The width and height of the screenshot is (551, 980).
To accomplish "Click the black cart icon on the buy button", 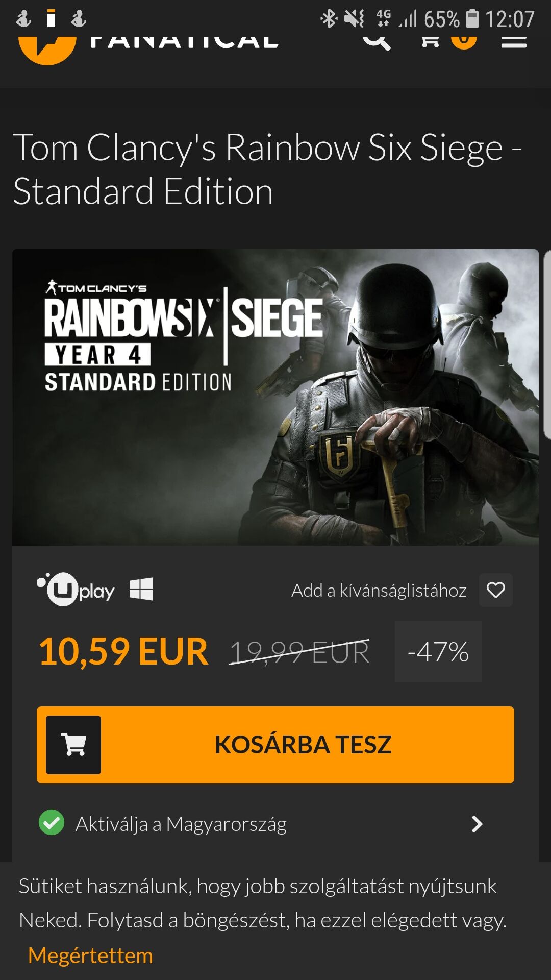I will tap(73, 745).
